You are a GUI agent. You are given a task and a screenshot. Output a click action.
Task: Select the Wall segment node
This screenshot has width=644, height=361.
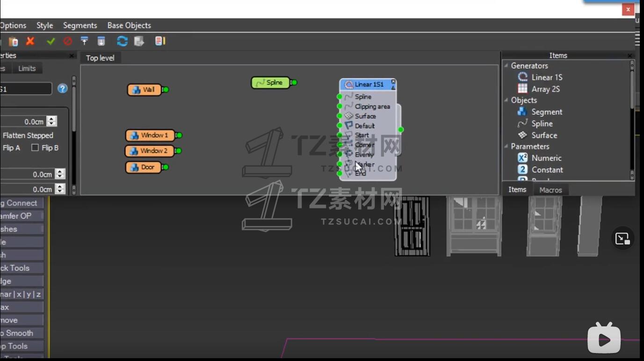coord(145,90)
